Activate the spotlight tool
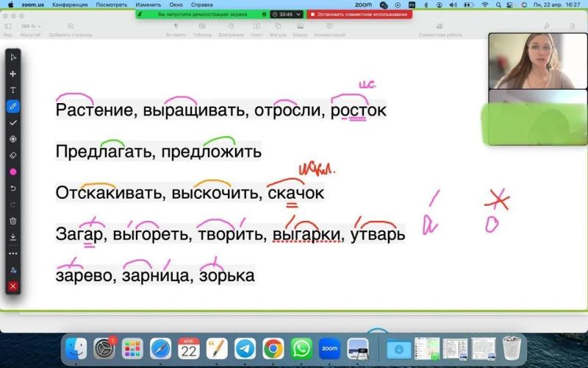Image resolution: width=588 pixels, height=368 pixels. click(13, 139)
